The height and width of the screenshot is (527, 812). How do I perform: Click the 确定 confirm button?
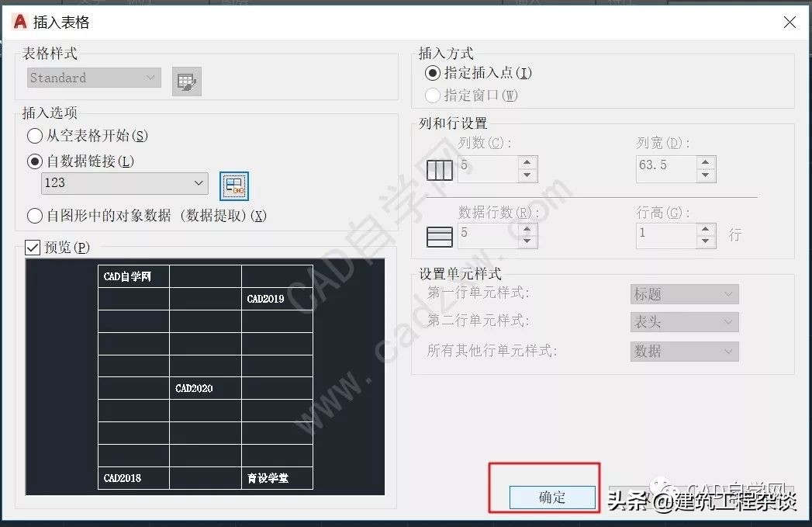tap(551, 498)
